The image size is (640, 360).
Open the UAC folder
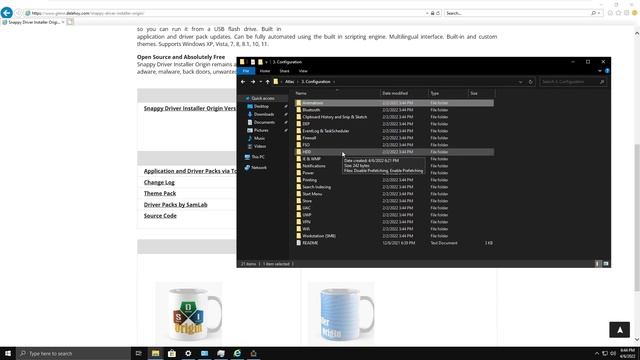(306, 208)
